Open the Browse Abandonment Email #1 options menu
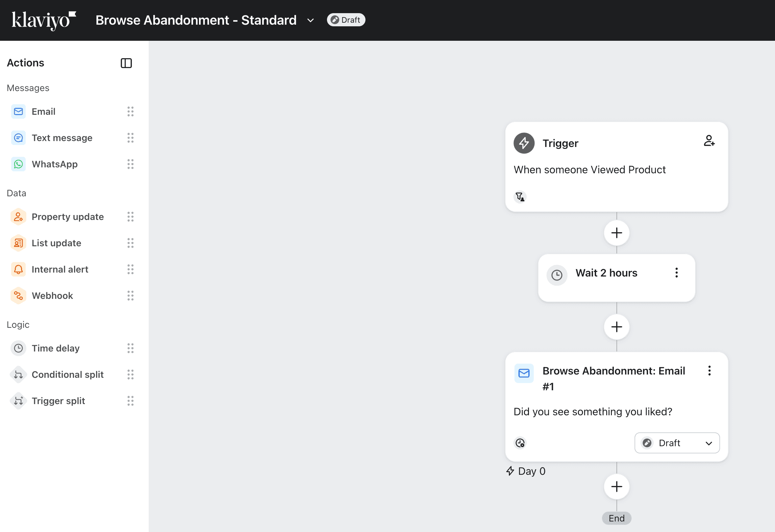This screenshot has height=532, width=775. point(709,371)
